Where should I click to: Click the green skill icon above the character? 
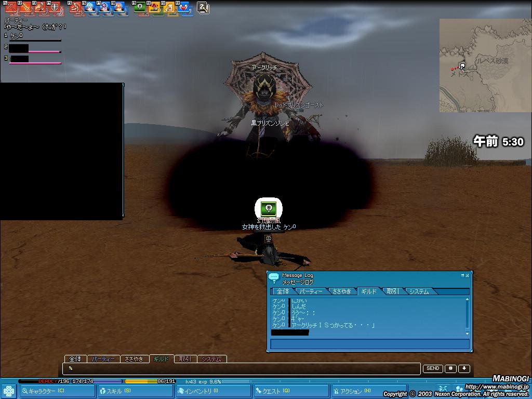(x=269, y=208)
